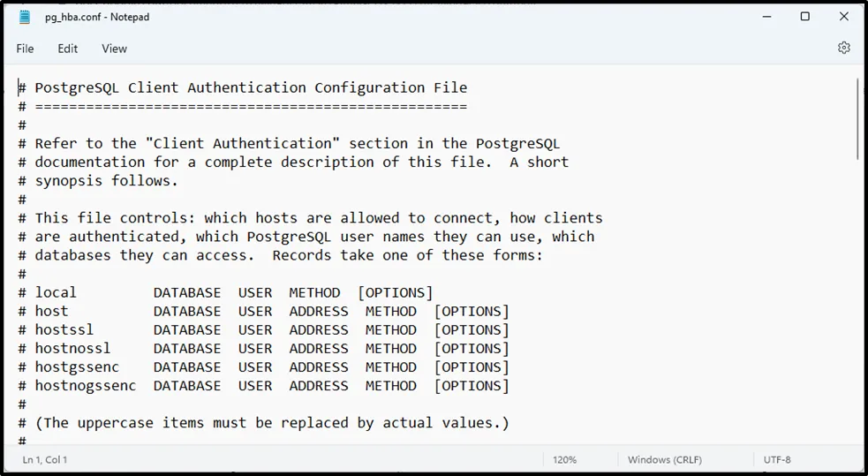Click the Notepad app icon in title bar
This screenshot has width=868, height=476.
(x=25, y=17)
